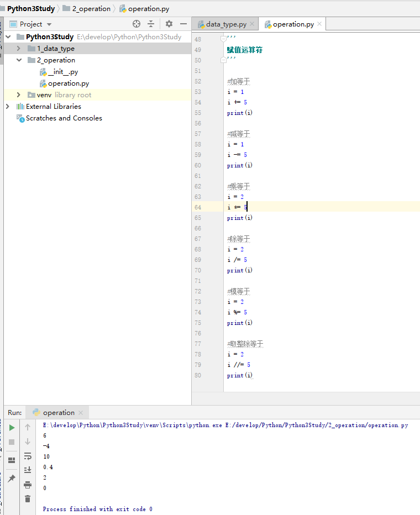Expand the 1_data_type folder
Viewport: 420px width, 515px height.
[19, 49]
